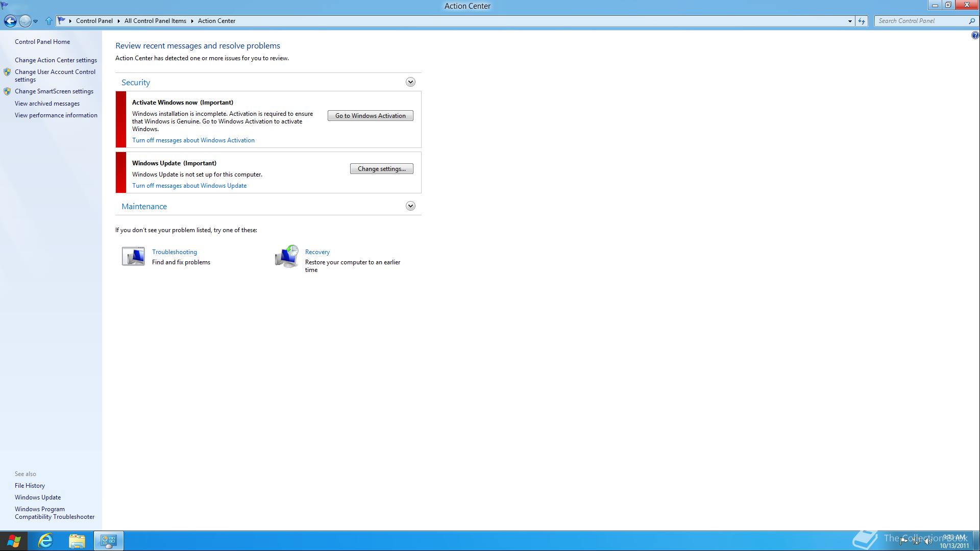Turn off messages about Windows Activation

[x=193, y=140]
